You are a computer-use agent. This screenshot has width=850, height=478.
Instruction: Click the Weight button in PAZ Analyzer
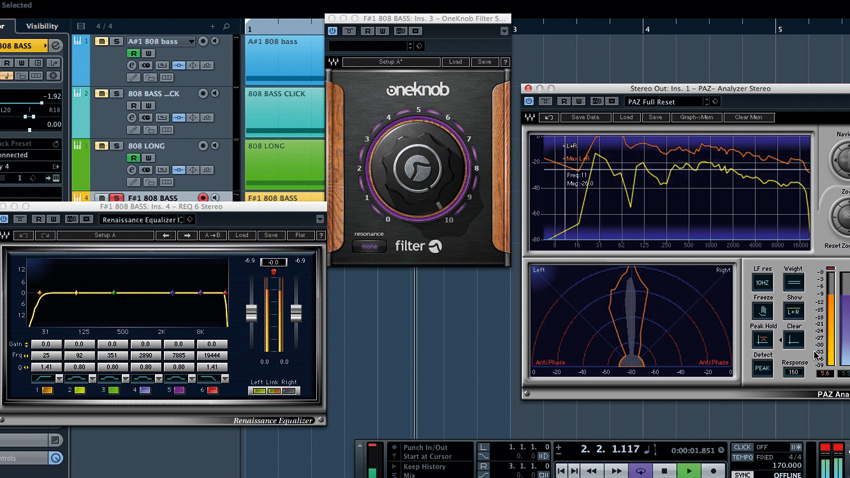794,282
